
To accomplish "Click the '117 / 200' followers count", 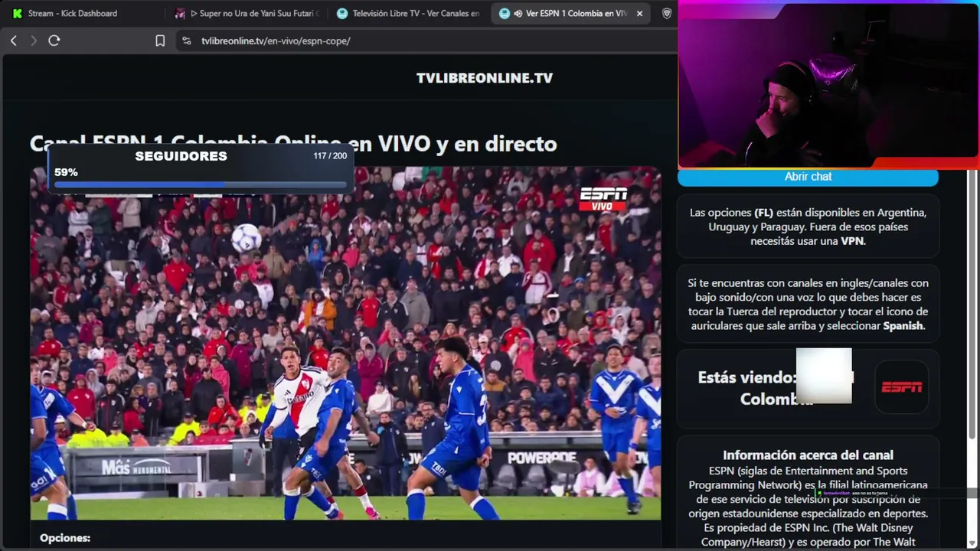I will pos(330,156).
